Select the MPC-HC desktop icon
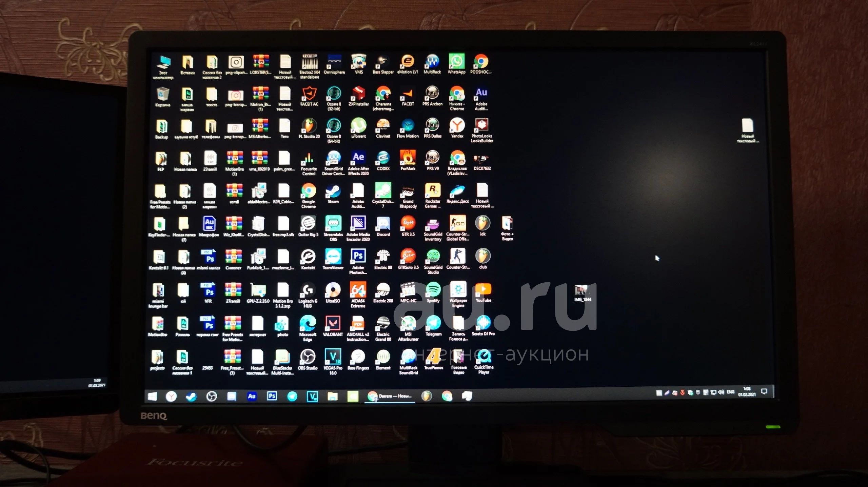The image size is (868, 487). click(x=408, y=292)
